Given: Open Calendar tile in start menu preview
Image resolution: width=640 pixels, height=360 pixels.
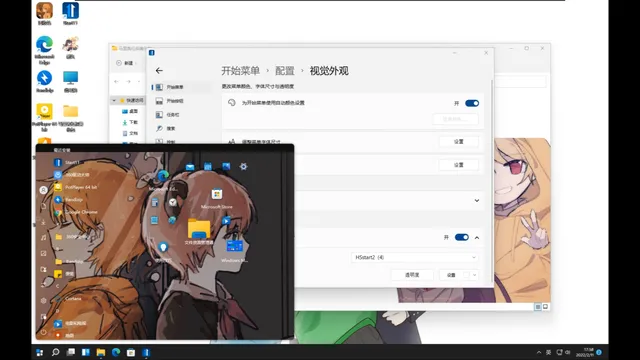Looking at the screenshot, I should tap(208, 167).
